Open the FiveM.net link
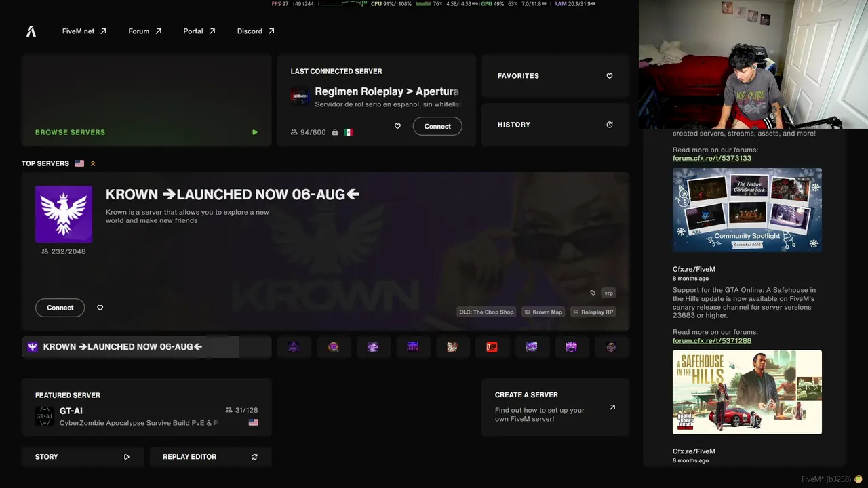Viewport: 868px width, 488px height. 84,31
